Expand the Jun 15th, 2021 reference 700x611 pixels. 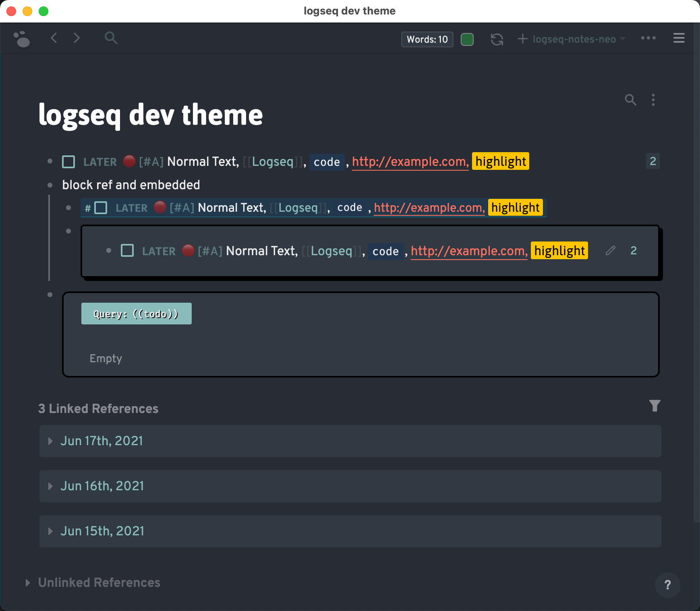tap(50, 531)
